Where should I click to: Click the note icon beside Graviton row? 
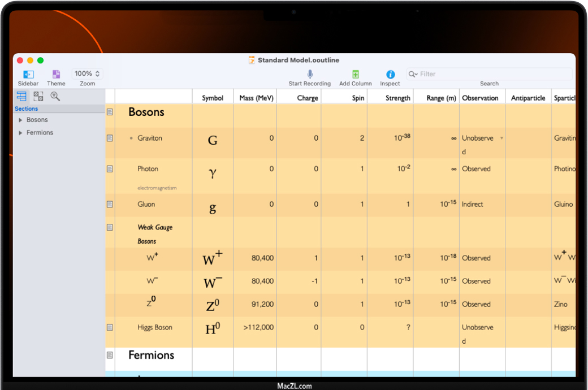110,138
